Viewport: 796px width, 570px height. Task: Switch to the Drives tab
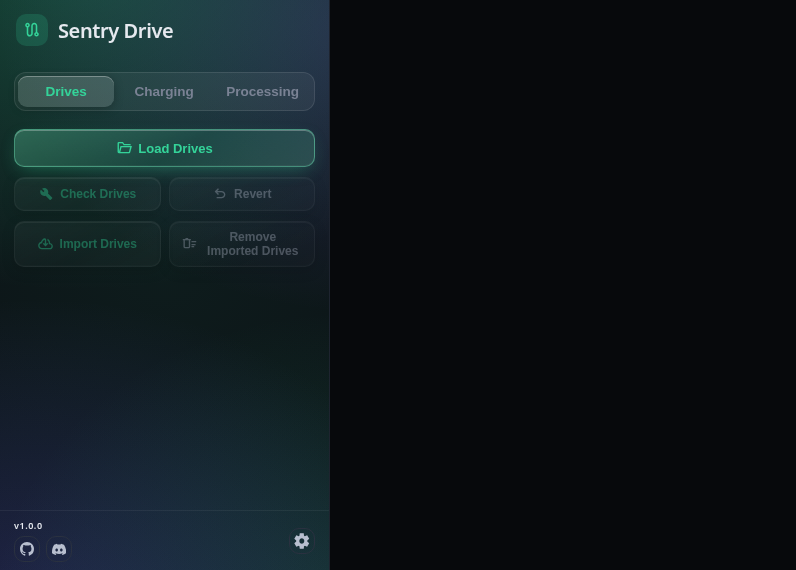tap(66, 91)
